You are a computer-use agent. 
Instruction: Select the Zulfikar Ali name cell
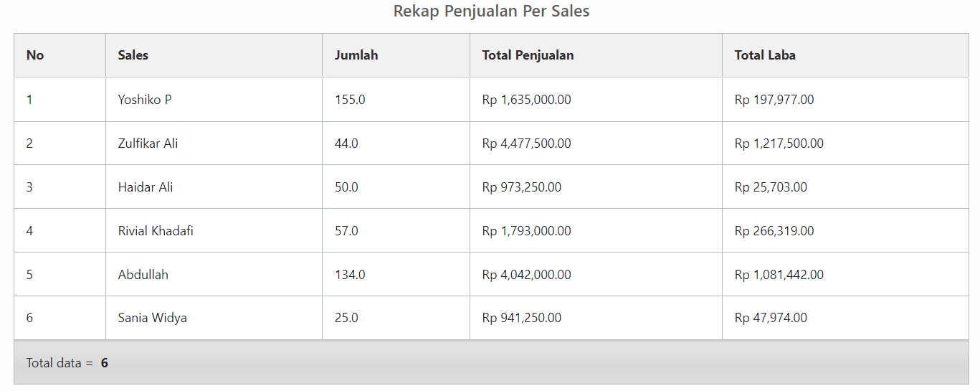coord(148,143)
